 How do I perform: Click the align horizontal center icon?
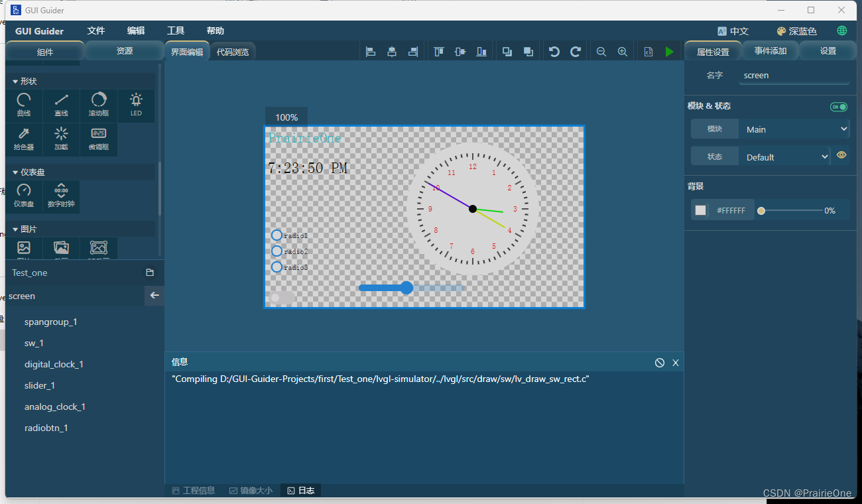(392, 52)
